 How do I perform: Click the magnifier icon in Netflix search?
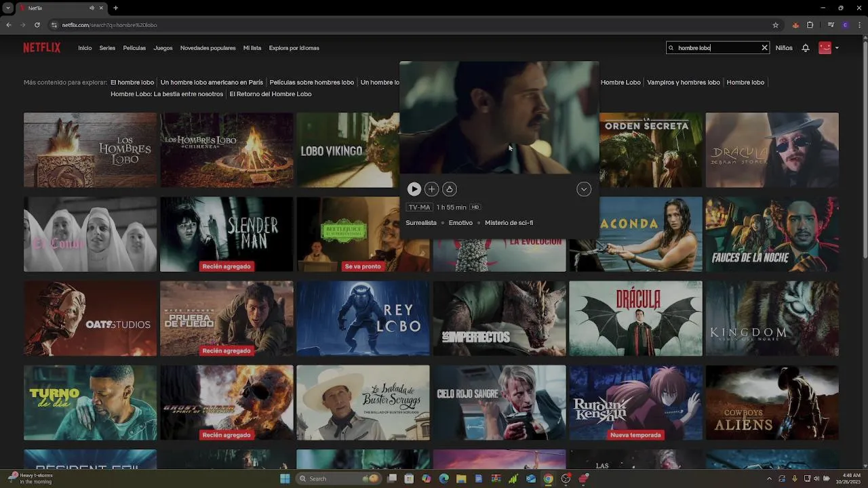click(671, 48)
